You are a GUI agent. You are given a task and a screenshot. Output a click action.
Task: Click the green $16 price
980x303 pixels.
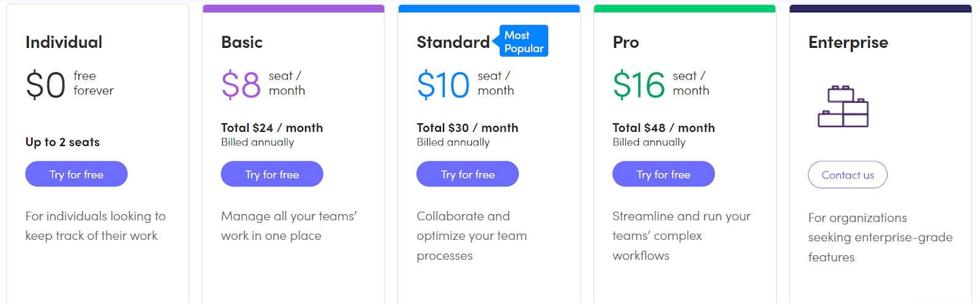click(638, 85)
